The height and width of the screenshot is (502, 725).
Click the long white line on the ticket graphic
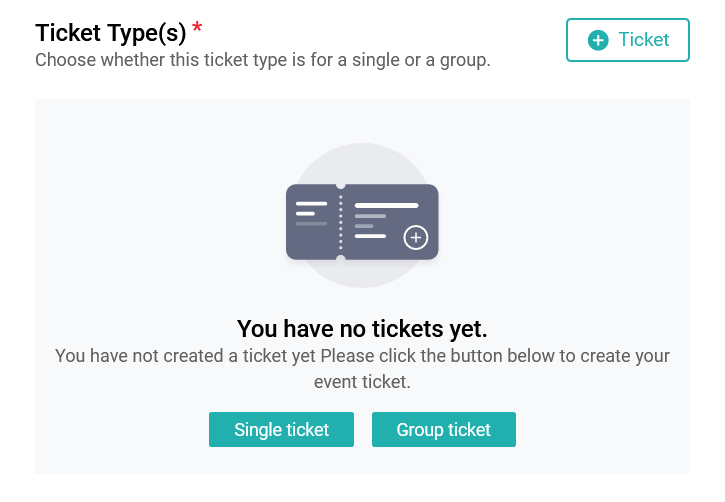coord(387,205)
